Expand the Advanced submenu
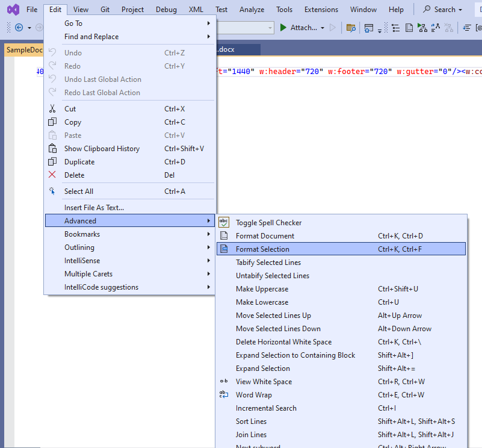The image size is (482, 448). coord(81,220)
